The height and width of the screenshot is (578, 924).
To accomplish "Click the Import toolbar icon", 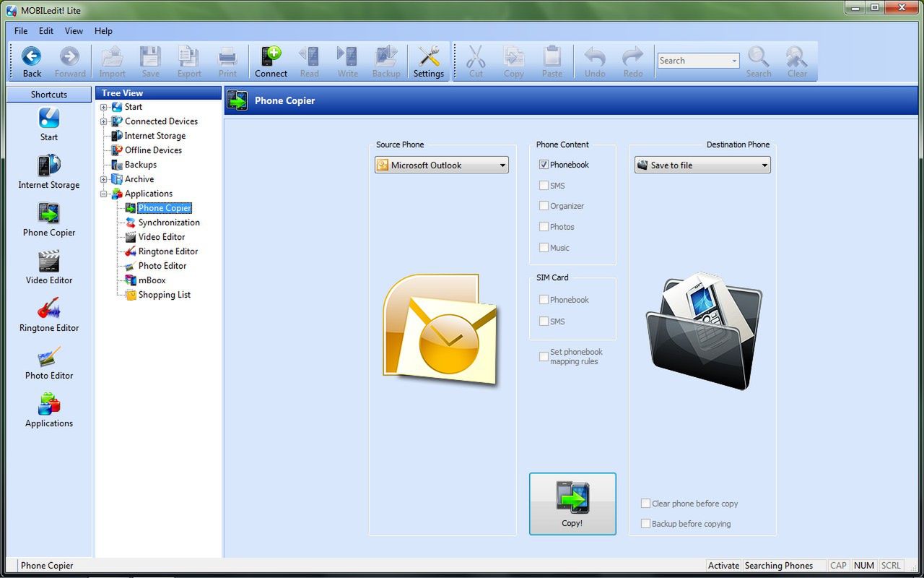I will tap(112, 61).
